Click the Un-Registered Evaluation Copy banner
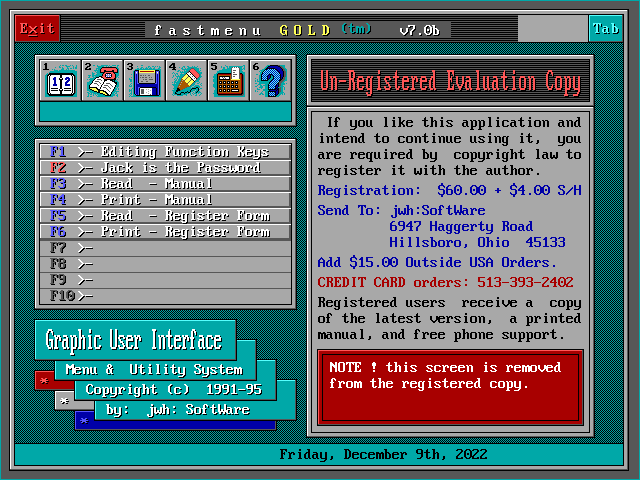 click(450, 80)
